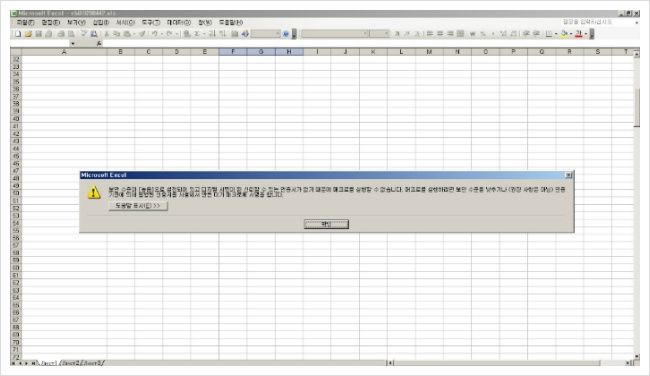Click the Chart Wizard icon
Viewport: 650px width, 376px height.
235,34
